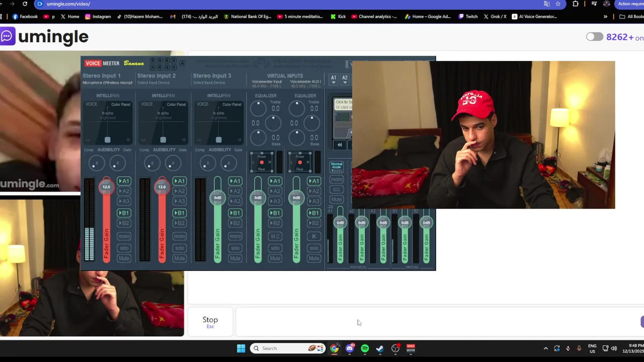Viewport: 644px width, 362px height.
Task: Open the Instagram bookmark
Action: [x=98, y=17]
